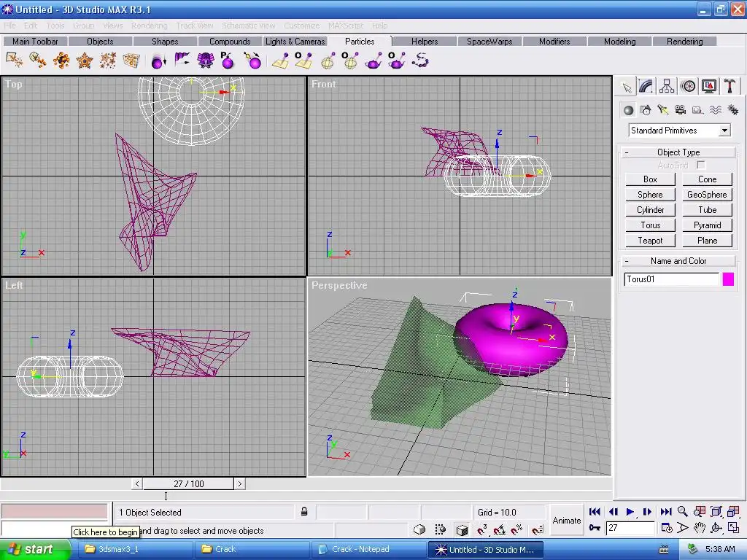Click the 27 / 100 time slider
747x560 pixels.
point(189,484)
